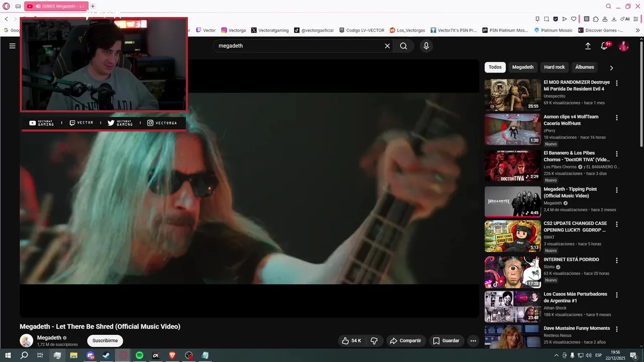Open a new browser tab

[93, 6]
